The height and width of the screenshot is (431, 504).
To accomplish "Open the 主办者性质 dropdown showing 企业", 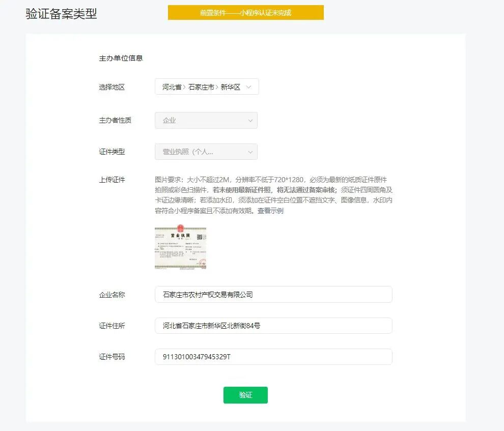I will 206,121.
